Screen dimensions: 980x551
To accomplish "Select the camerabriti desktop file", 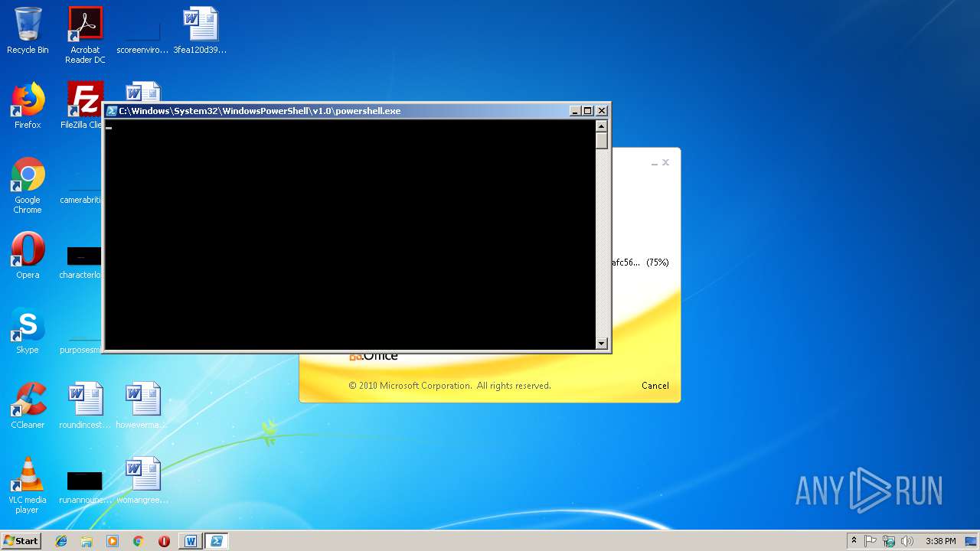I will pos(81,194).
